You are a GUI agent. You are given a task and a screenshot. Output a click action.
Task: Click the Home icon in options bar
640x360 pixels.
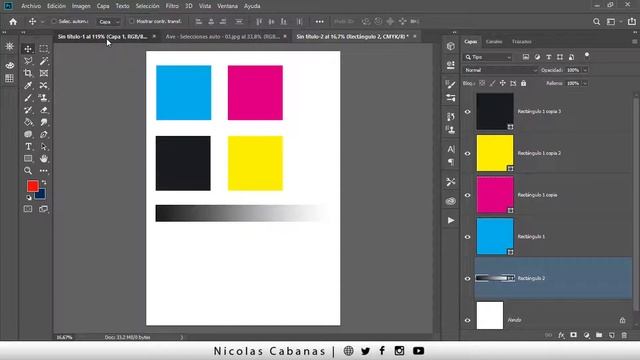pyautogui.click(x=13, y=22)
